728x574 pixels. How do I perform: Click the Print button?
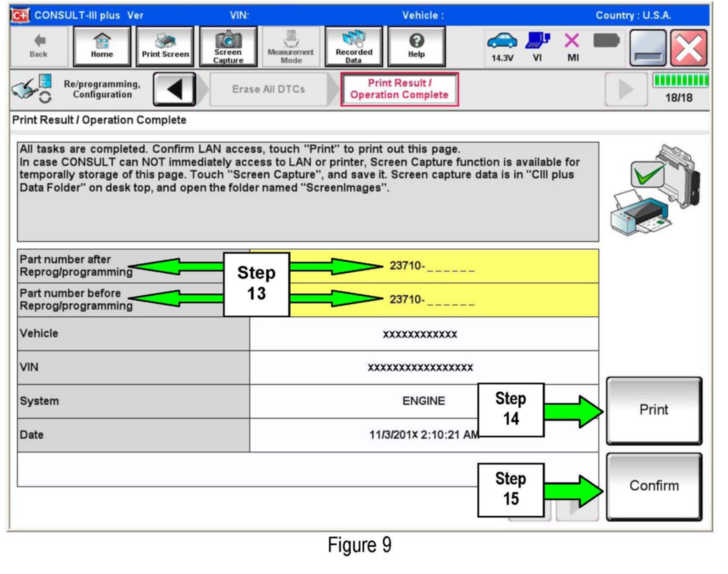coord(653,410)
